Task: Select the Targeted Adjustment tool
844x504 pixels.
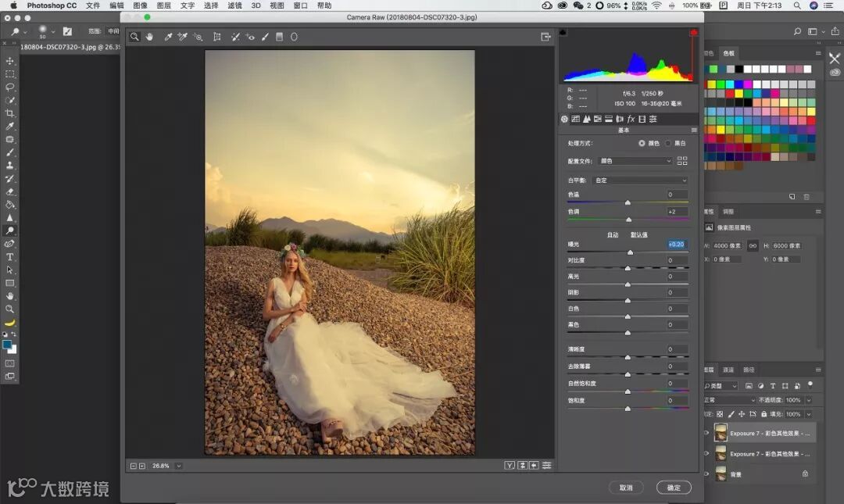Action: point(198,38)
